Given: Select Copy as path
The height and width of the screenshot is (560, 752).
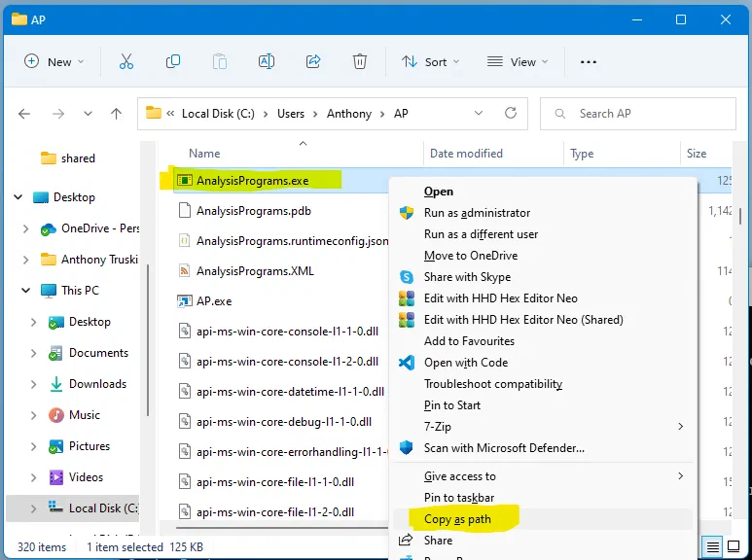Looking at the screenshot, I should (457, 519).
